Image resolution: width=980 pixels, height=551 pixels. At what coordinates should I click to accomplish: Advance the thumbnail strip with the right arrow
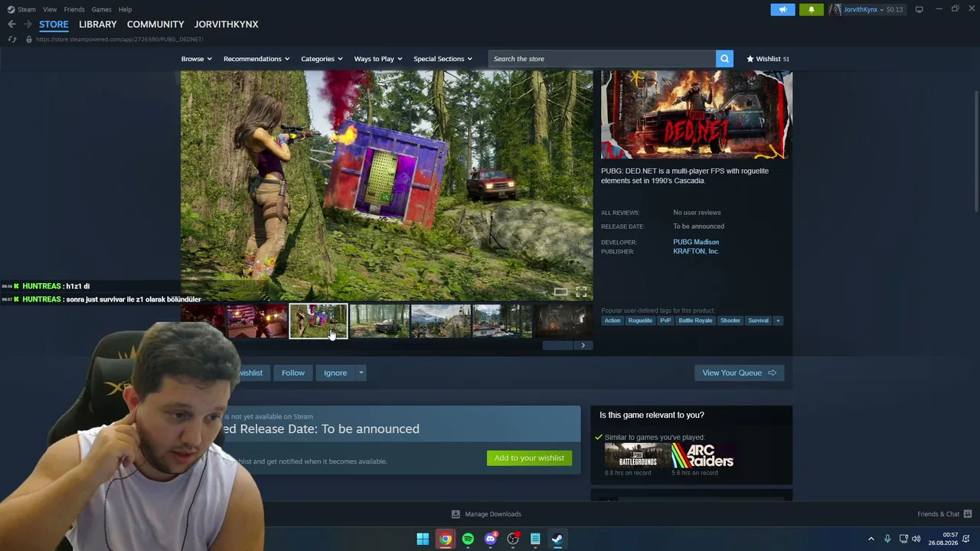(x=583, y=345)
